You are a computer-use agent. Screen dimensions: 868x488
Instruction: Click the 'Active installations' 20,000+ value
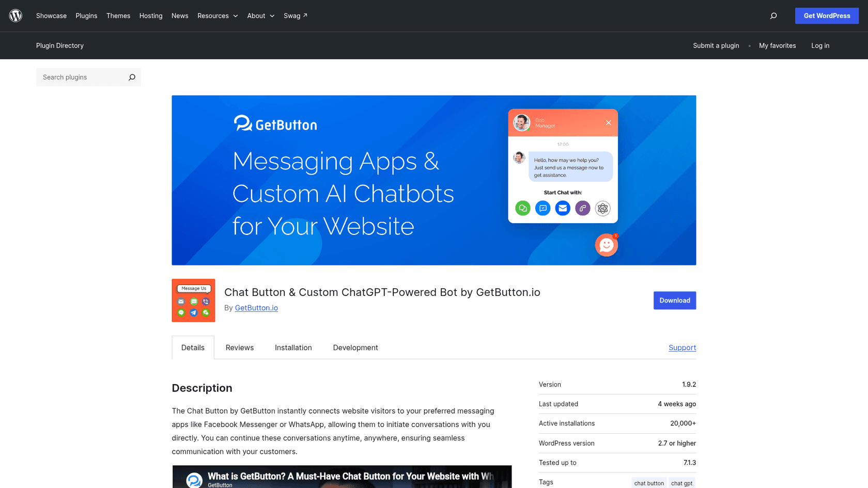[683, 423]
